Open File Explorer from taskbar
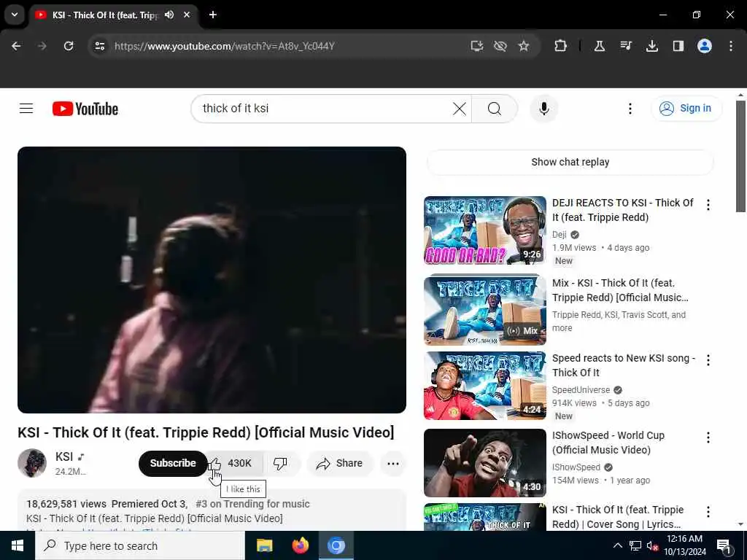The image size is (747, 560). pos(264,545)
